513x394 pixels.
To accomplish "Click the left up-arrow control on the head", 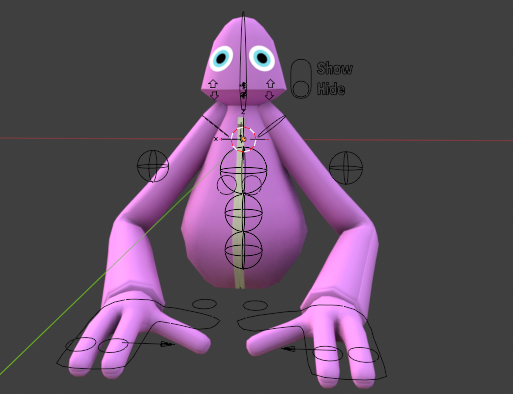I will pos(213,84).
